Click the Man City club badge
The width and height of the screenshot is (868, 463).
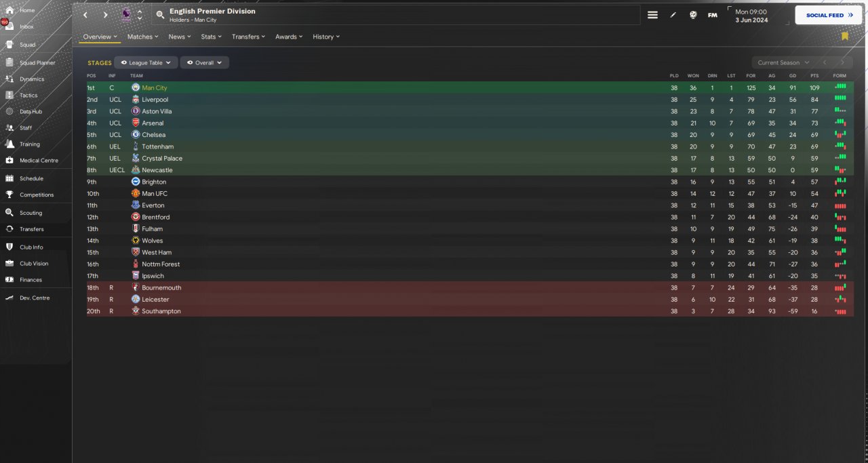136,87
